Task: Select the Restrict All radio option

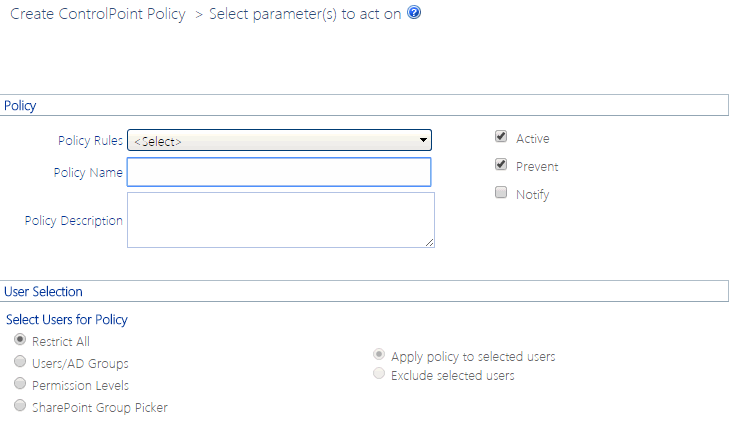Action: point(20,340)
